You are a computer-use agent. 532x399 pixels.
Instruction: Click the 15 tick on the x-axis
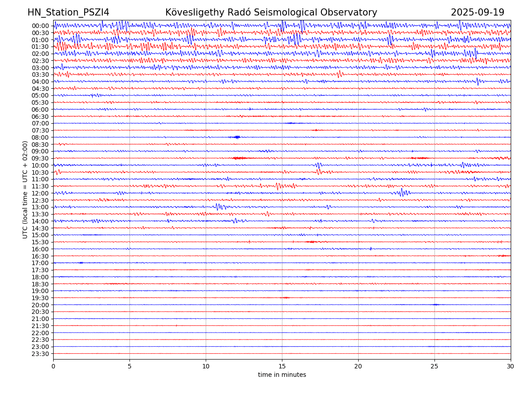(x=282, y=367)
